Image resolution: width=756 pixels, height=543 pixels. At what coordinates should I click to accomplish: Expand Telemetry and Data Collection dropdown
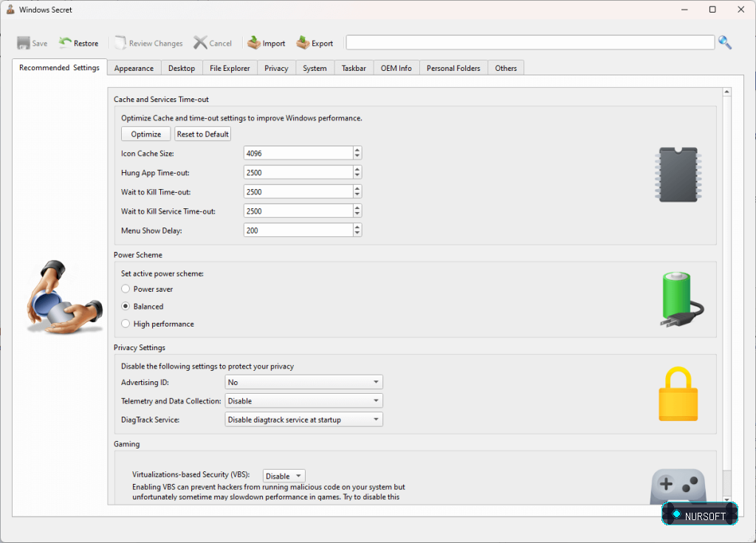303,400
